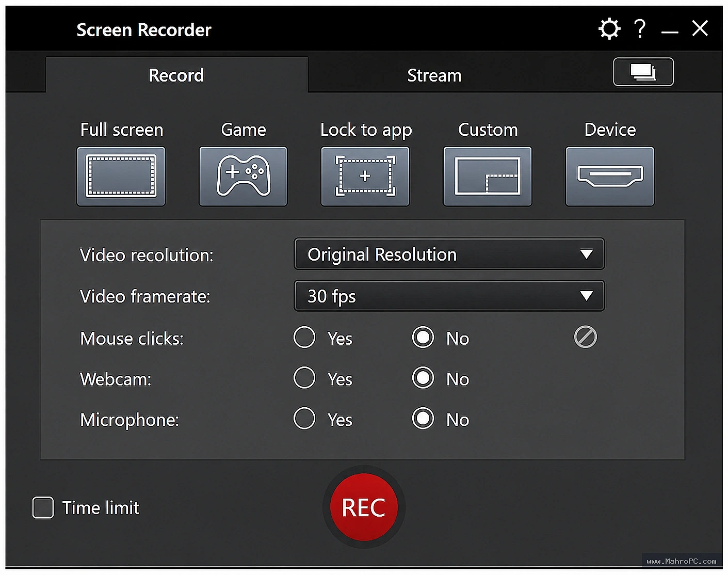Click the Device label text

tap(610, 130)
